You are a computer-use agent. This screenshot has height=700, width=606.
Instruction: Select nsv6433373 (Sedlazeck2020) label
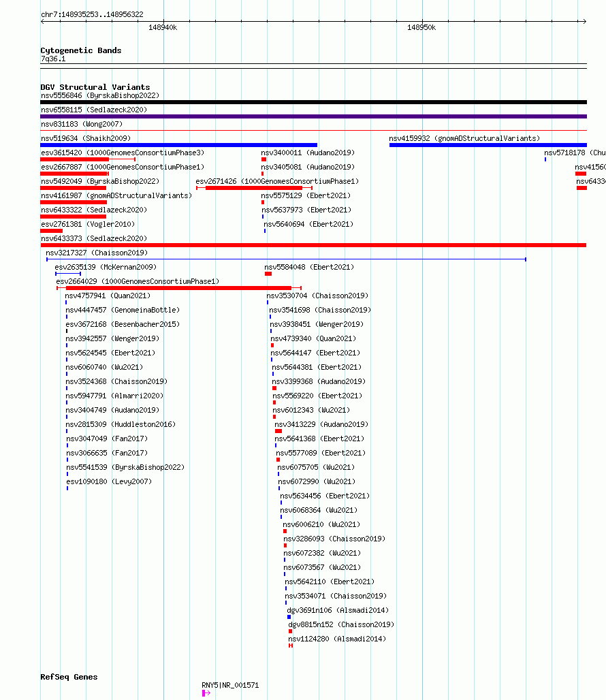pyautogui.click(x=94, y=238)
